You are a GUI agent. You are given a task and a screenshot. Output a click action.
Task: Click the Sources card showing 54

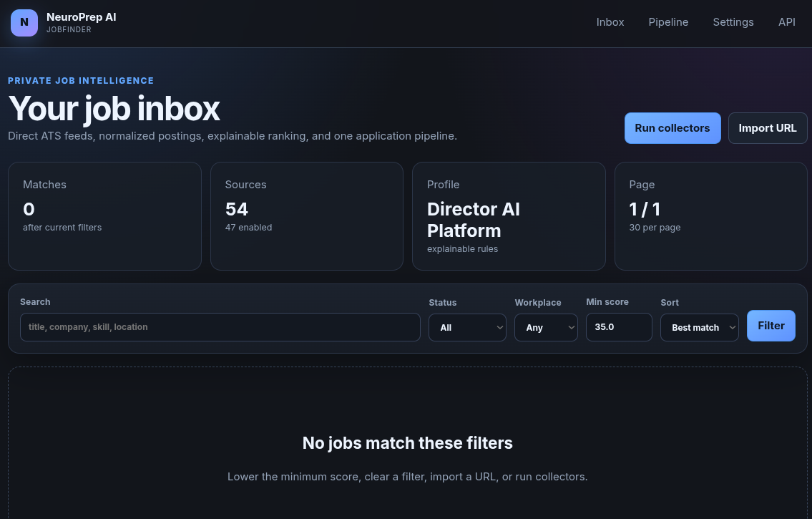click(x=307, y=216)
